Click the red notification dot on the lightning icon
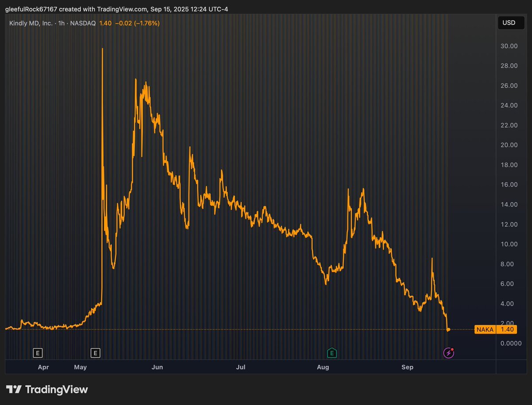The width and height of the screenshot is (532, 405). pos(453,349)
